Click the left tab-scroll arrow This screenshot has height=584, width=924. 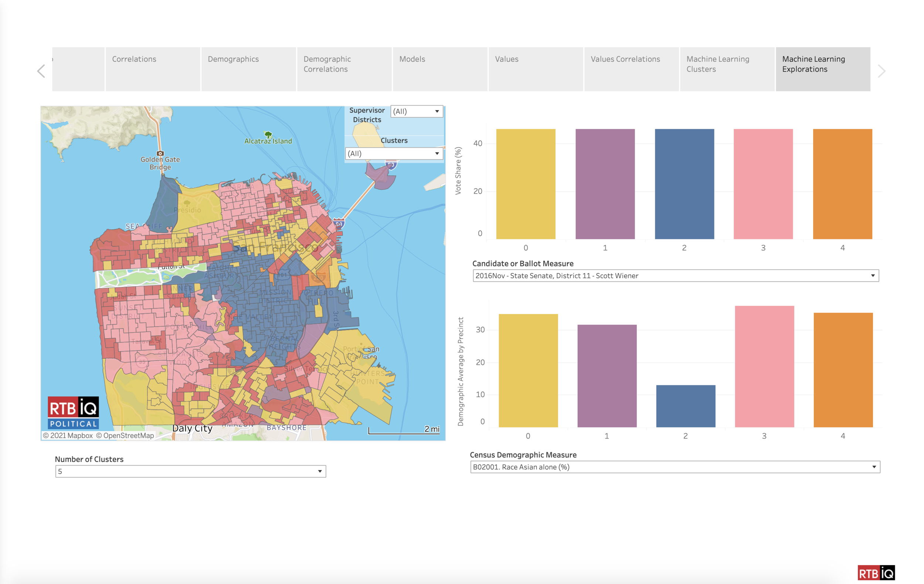(41, 71)
